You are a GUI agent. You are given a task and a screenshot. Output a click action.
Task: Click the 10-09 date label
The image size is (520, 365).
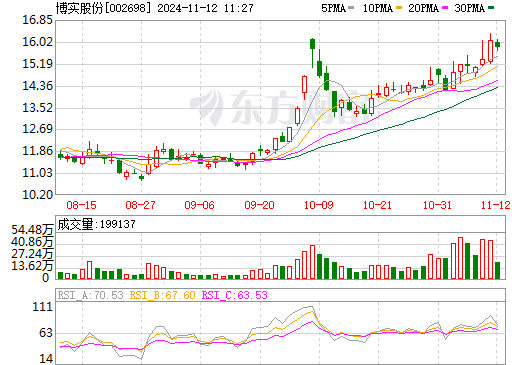(319, 205)
